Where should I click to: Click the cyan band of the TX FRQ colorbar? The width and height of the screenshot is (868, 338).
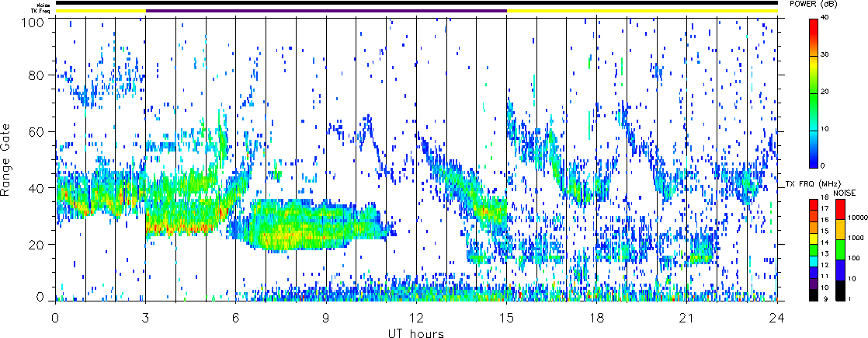pos(814,262)
